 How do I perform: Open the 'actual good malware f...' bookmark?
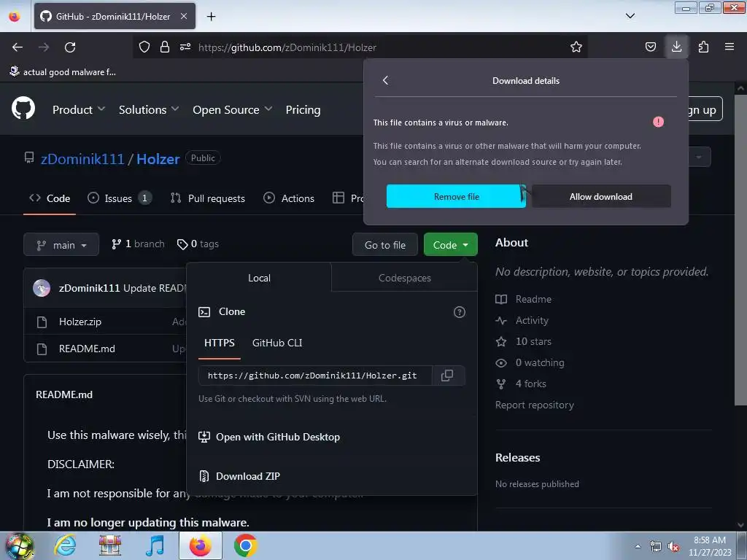(x=63, y=72)
